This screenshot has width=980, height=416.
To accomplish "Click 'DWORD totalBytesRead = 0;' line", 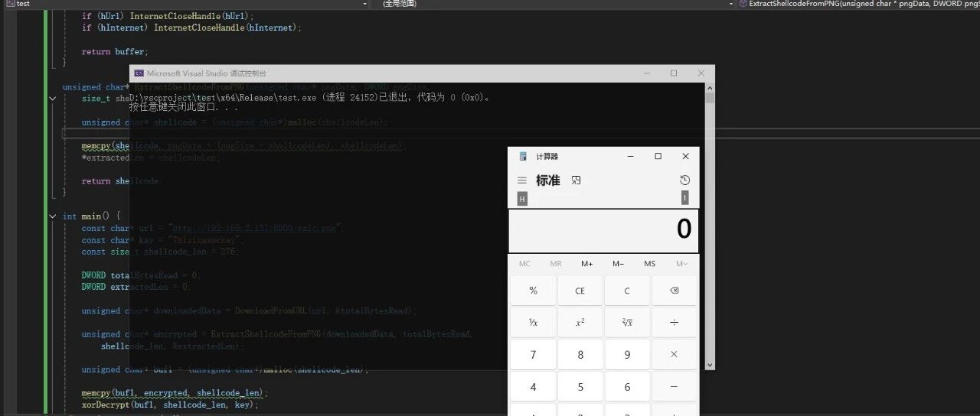I will click(x=142, y=275).
